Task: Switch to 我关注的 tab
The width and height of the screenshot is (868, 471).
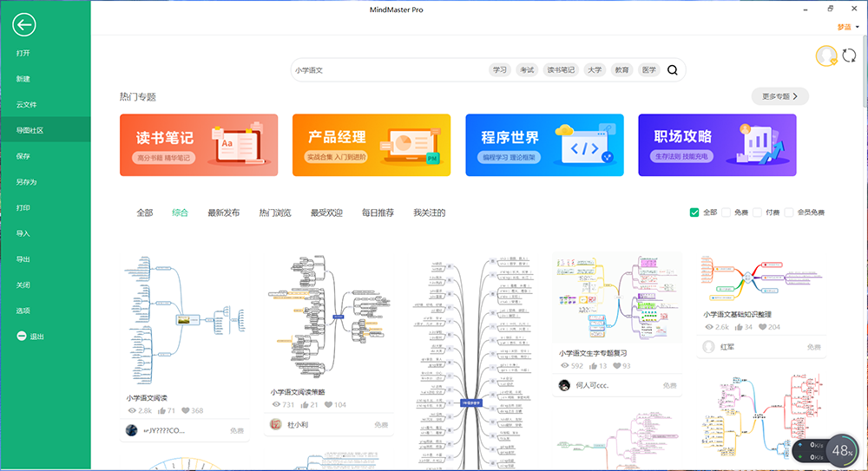Action: [x=430, y=213]
